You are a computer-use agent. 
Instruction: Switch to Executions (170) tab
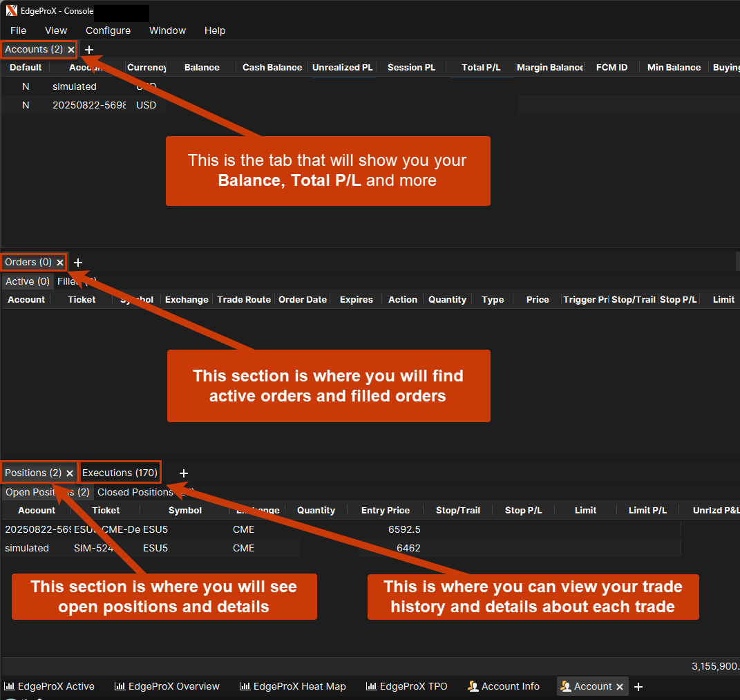120,473
